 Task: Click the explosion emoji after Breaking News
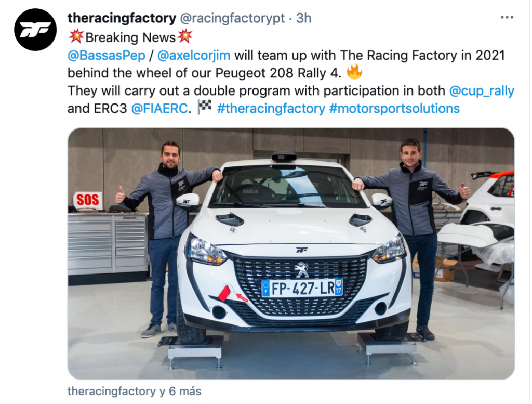click(x=185, y=36)
